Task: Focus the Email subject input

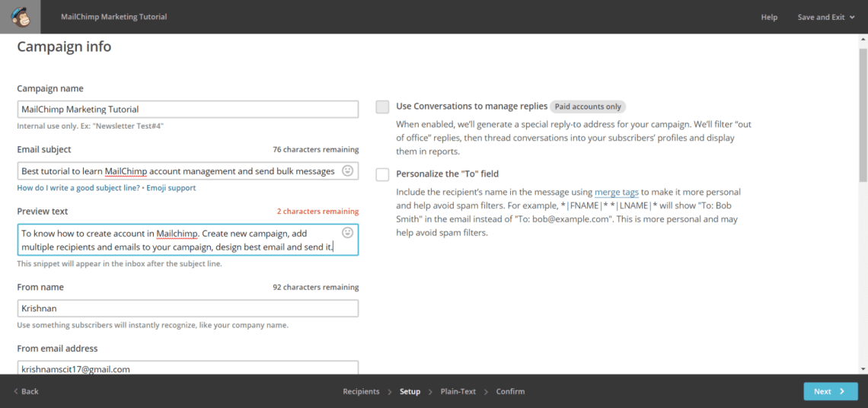Action: [x=187, y=171]
